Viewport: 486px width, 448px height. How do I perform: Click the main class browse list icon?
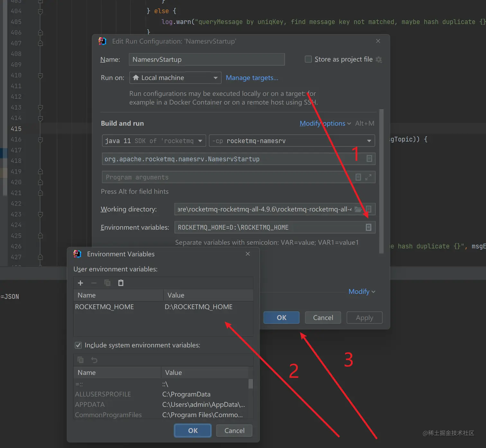(x=369, y=159)
